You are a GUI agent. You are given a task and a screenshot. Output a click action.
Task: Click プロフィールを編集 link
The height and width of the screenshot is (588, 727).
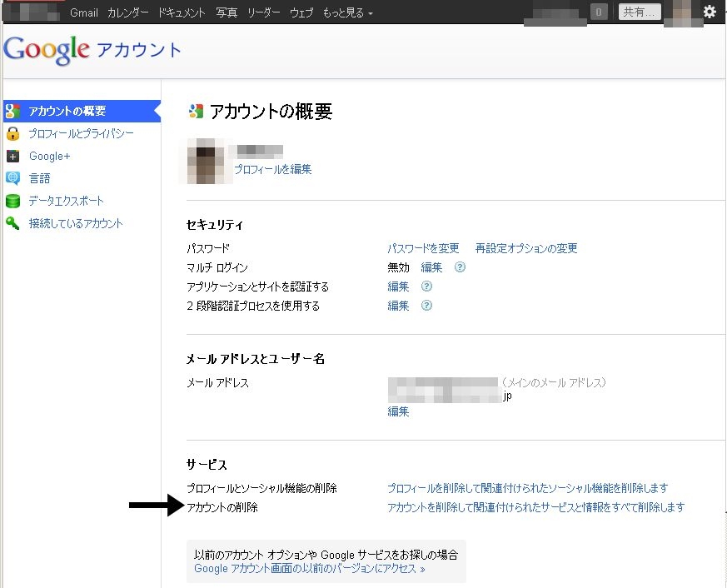[272, 169]
